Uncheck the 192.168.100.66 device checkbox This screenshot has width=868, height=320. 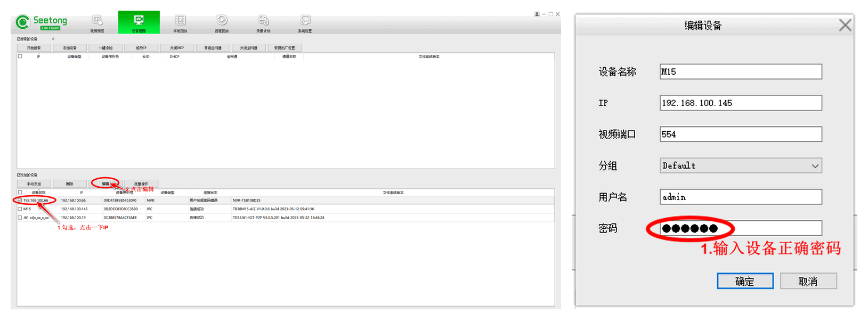[x=20, y=201]
